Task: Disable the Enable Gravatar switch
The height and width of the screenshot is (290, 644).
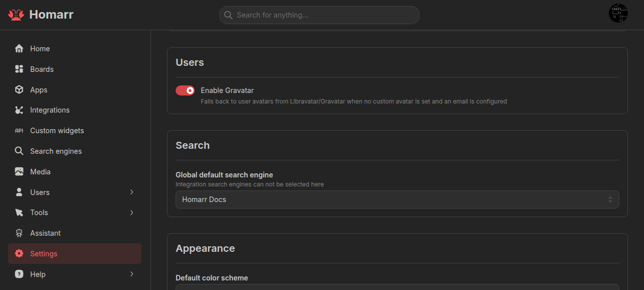Action: pyautogui.click(x=185, y=90)
